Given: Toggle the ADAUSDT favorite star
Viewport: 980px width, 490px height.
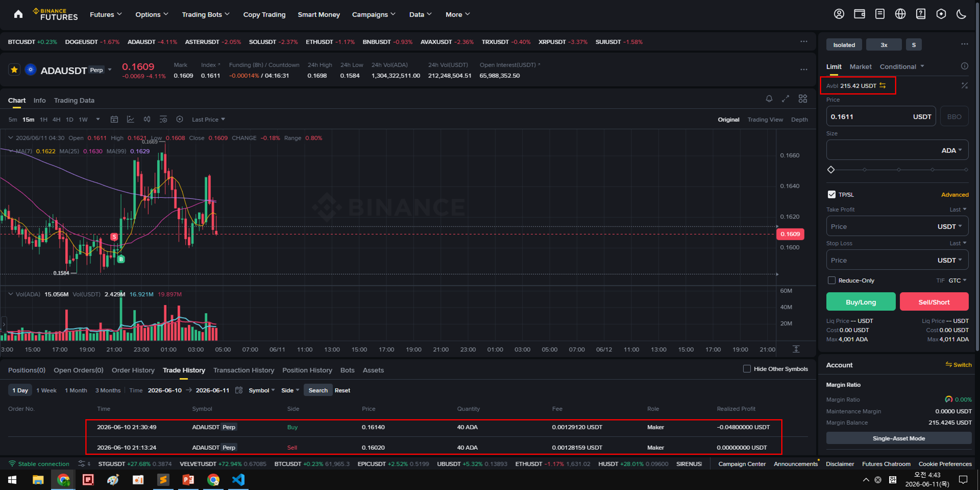Looking at the screenshot, I should click(x=14, y=70).
